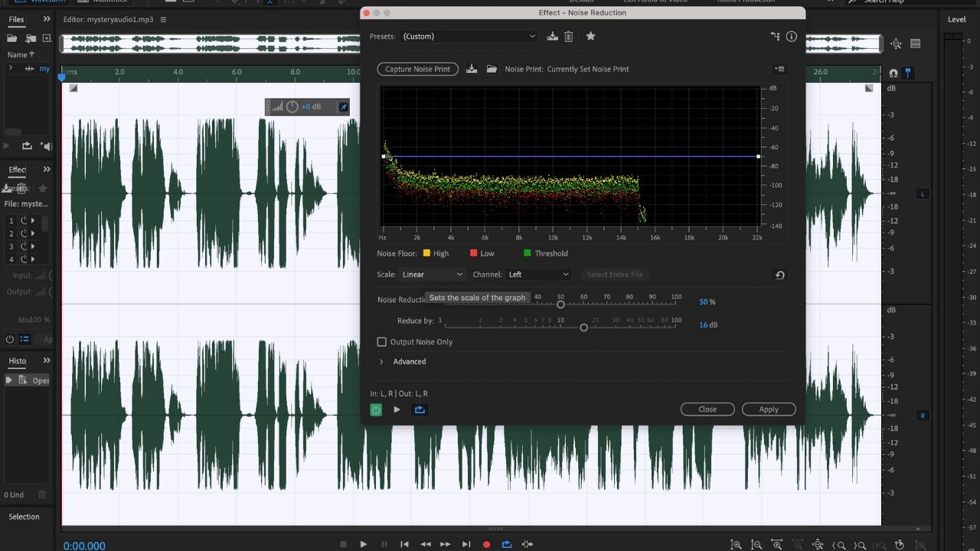Delete the current preset trash icon
The width and height of the screenshot is (980, 551).
(x=569, y=36)
